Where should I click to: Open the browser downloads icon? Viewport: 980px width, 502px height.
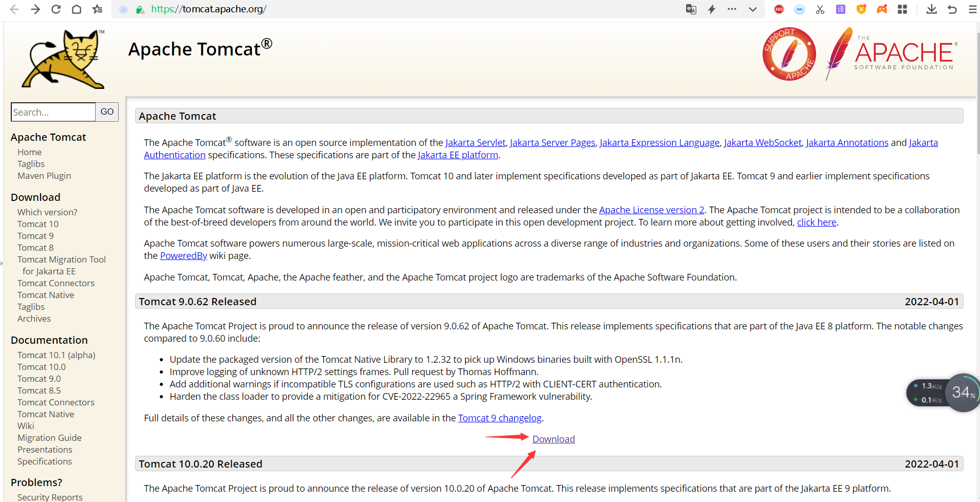tap(932, 9)
